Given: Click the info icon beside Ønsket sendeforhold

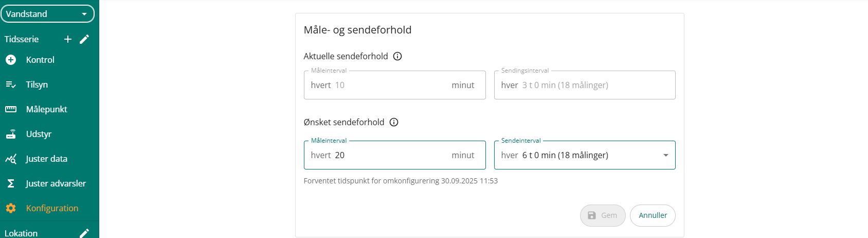Looking at the screenshot, I should pyautogui.click(x=394, y=122).
